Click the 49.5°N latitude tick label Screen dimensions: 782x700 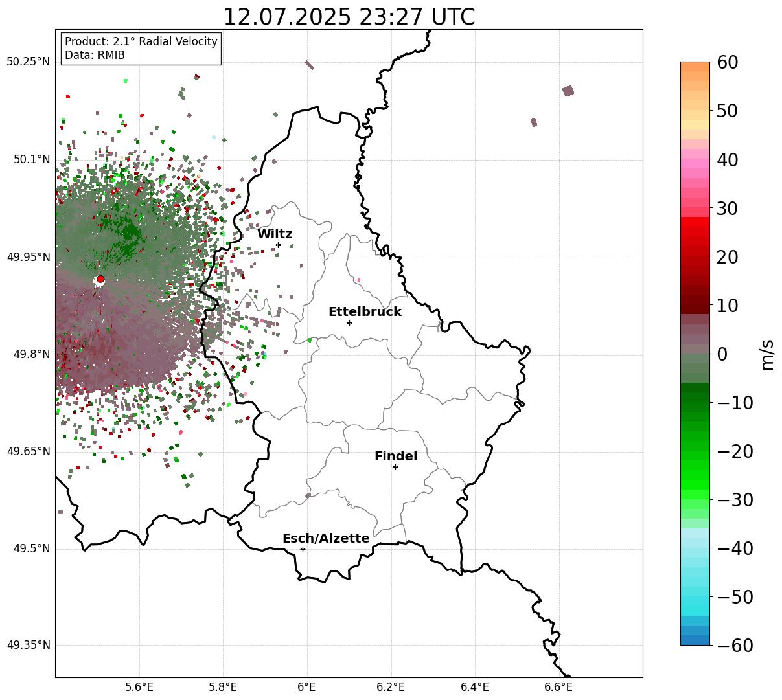click(30, 548)
